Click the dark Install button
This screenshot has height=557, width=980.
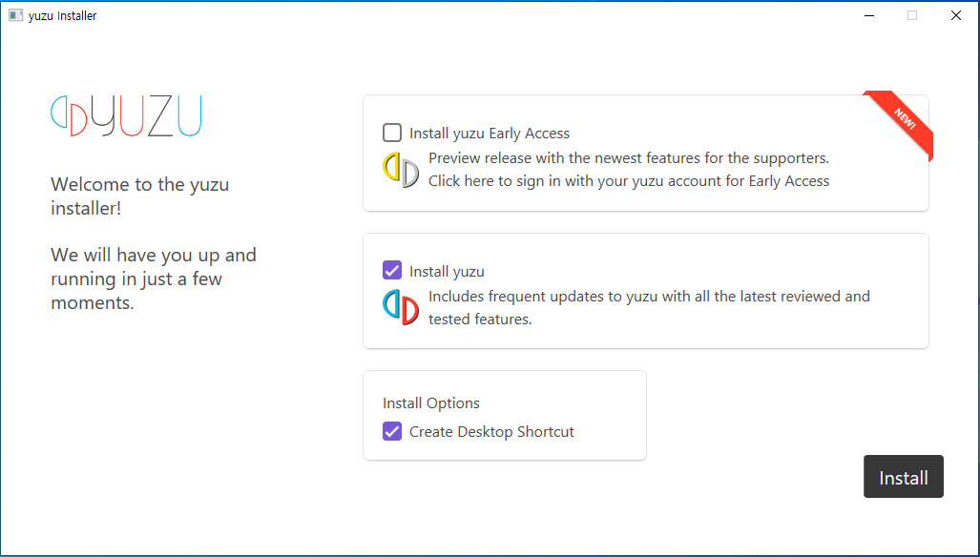tap(903, 477)
